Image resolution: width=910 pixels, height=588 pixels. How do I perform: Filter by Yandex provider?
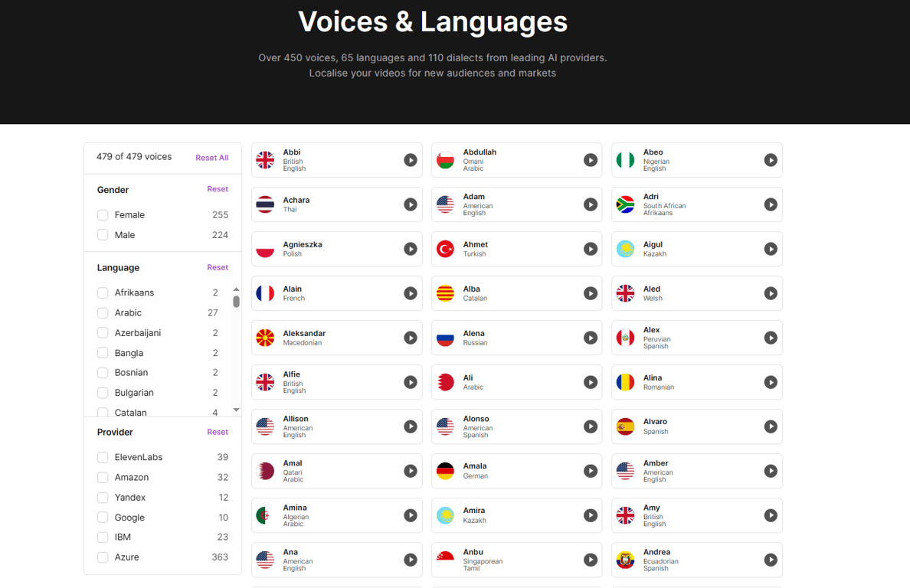[103, 498]
